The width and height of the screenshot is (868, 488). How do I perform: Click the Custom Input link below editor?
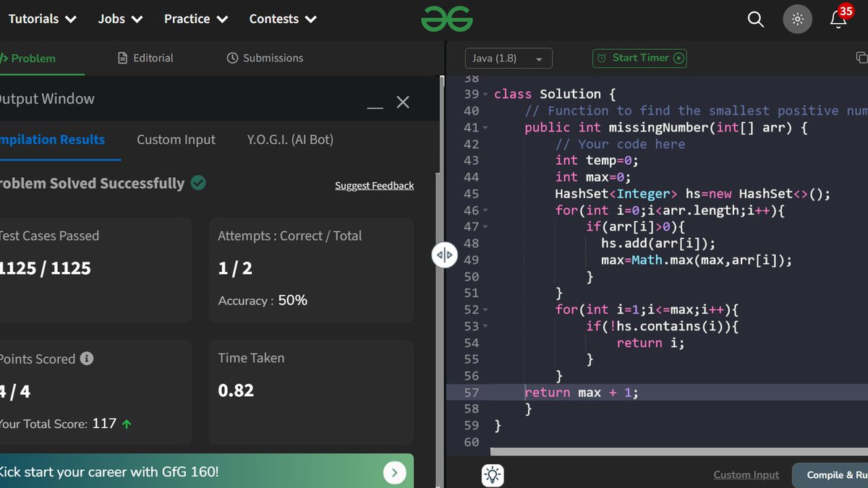click(746, 475)
